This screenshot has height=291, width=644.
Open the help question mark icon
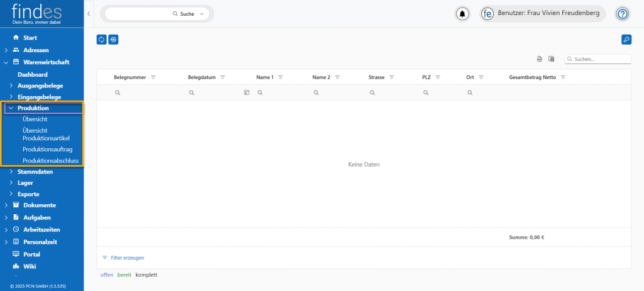[622, 14]
